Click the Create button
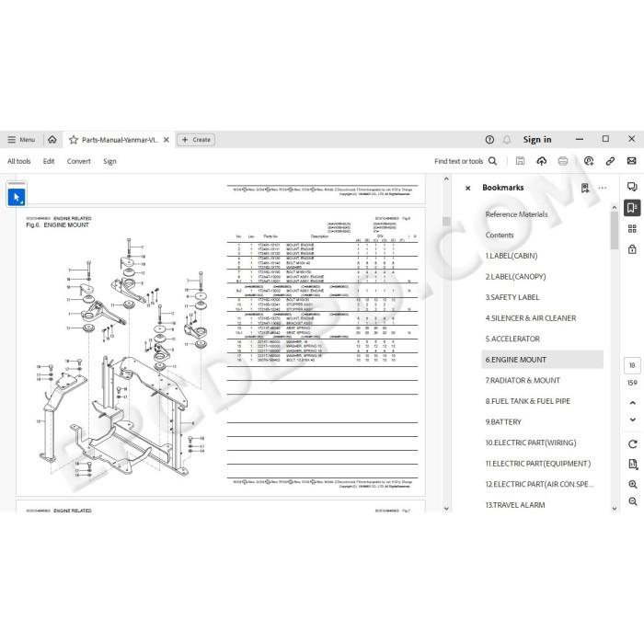Viewport: 644px width, 644px height. (x=196, y=140)
